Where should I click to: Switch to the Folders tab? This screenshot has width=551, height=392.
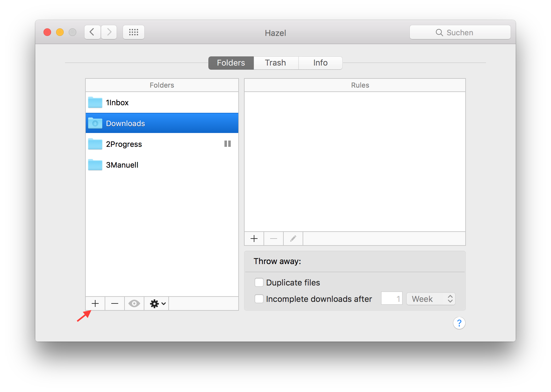231,63
